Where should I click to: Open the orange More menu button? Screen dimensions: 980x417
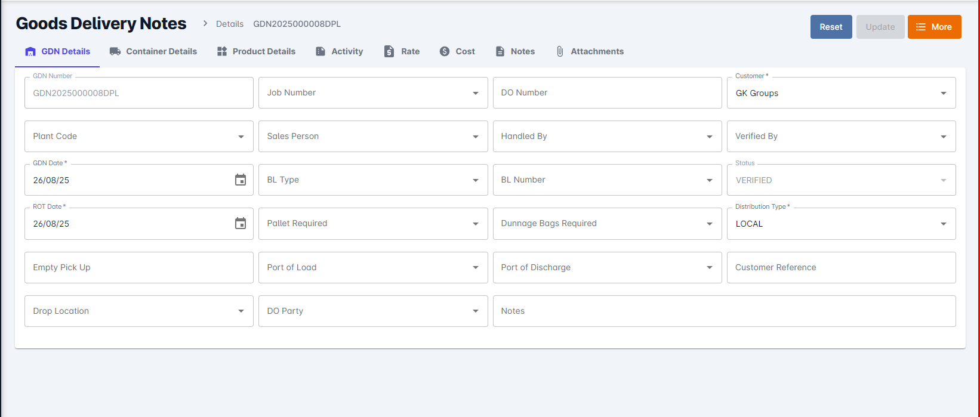click(x=934, y=27)
